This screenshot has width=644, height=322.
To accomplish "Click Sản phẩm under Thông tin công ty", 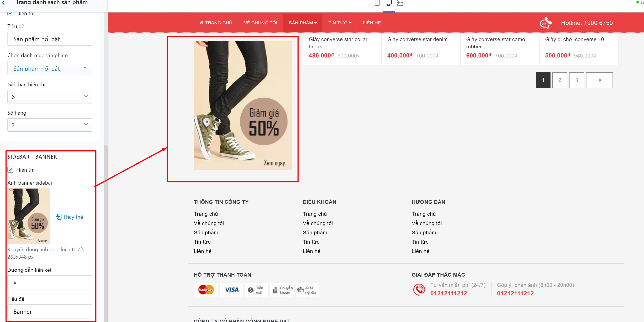I will [206, 233].
